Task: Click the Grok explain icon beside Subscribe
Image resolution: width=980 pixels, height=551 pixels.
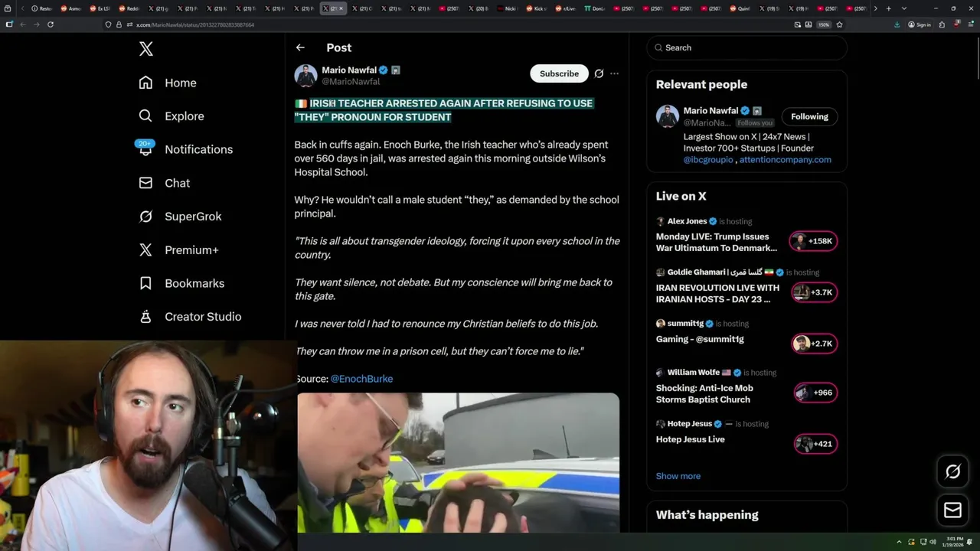Action: (x=599, y=73)
